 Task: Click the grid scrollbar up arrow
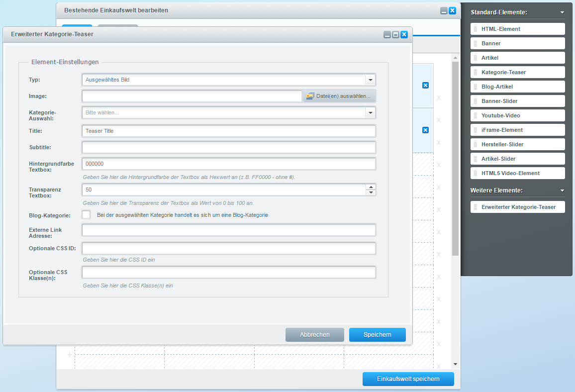[455, 58]
